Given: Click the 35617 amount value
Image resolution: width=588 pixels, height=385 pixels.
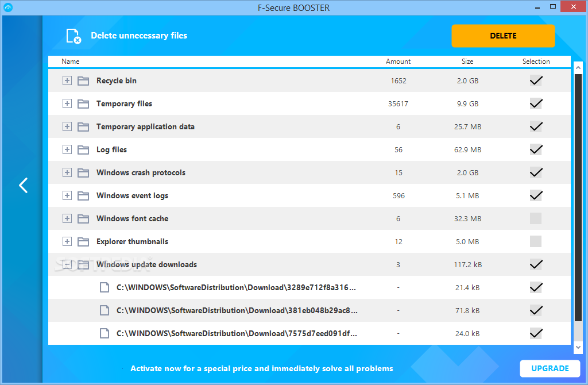Looking at the screenshot, I should point(399,103).
